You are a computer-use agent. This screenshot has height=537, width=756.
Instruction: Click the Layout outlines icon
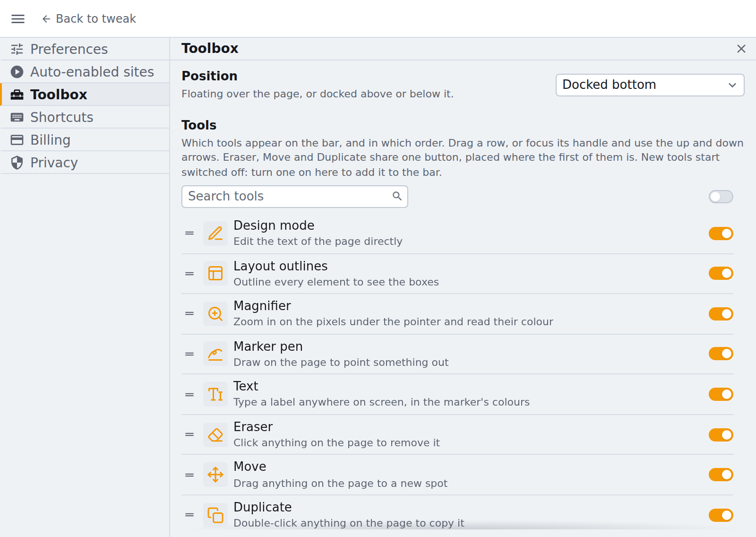[215, 273]
